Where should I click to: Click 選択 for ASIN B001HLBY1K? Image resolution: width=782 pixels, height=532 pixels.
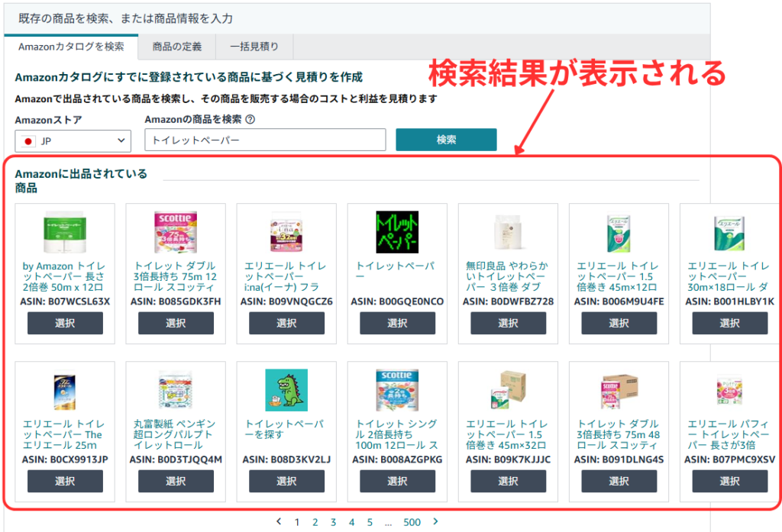click(x=729, y=323)
